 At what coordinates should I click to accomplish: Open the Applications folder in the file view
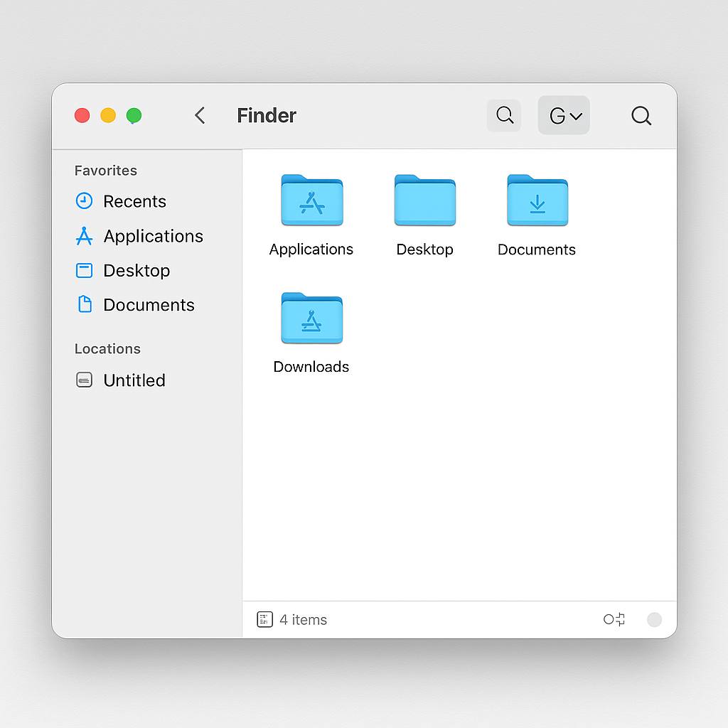(x=311, y=201)
